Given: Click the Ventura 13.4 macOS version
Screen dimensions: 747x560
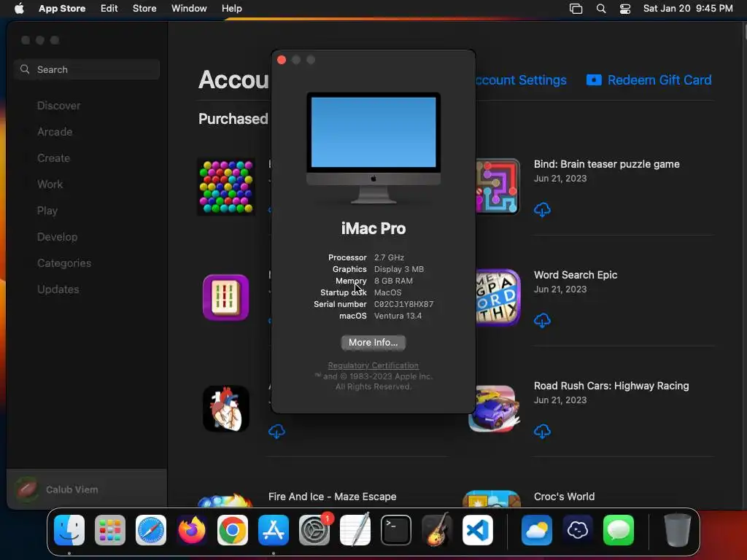Looking at the screenshot, I should [398, 316].
